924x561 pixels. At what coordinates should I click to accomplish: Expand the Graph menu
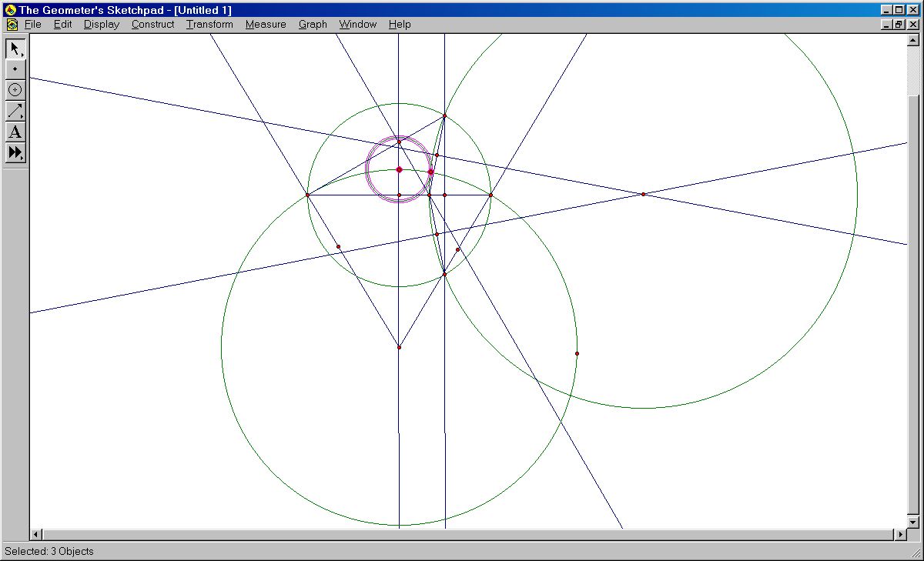313,25
